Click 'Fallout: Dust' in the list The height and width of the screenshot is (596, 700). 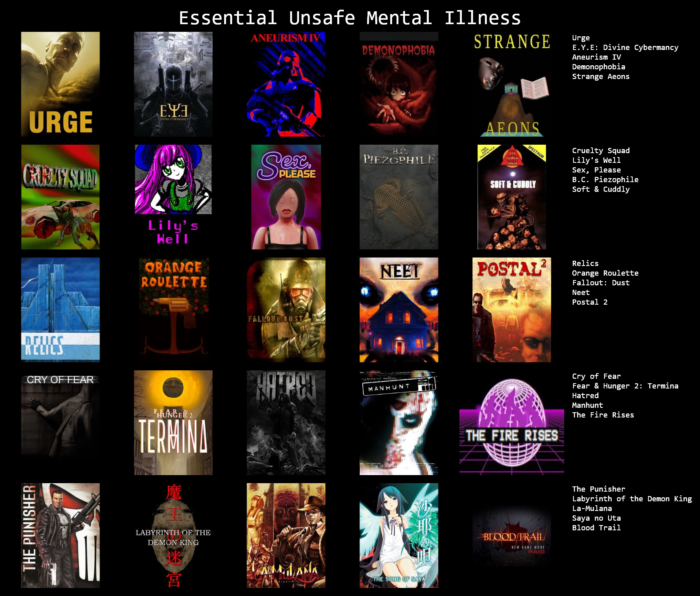tap(600, 283)
